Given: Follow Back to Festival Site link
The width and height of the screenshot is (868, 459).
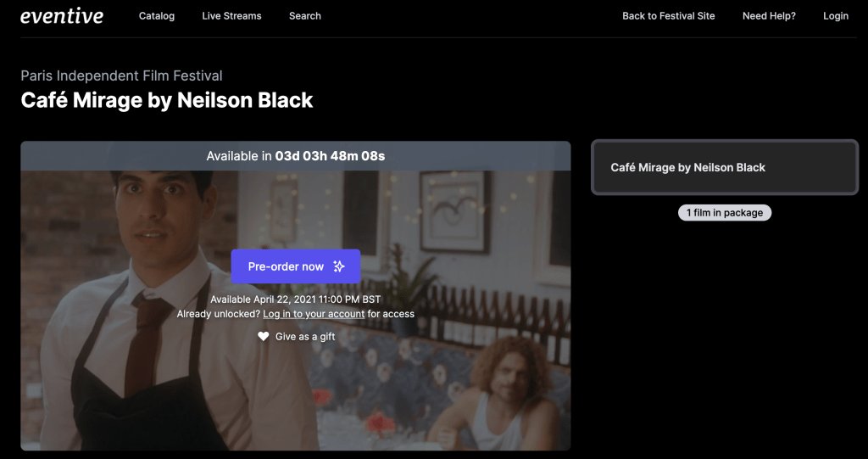Looking at the screenshot, I should 668,16.
